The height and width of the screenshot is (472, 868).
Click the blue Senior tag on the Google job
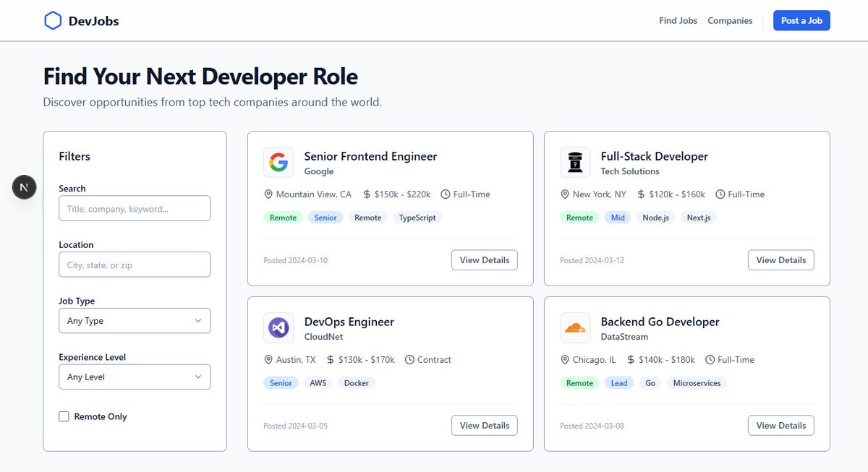pyautogui.click(x=325, y=218)
